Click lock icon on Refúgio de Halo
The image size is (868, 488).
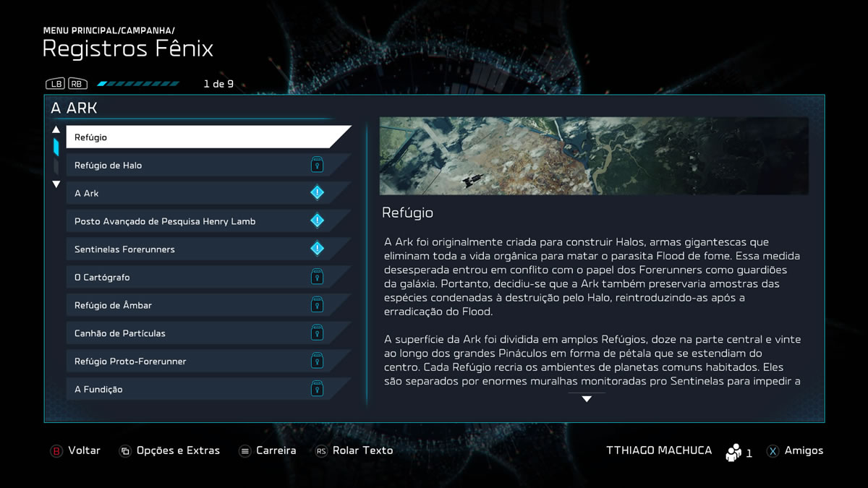317,166
